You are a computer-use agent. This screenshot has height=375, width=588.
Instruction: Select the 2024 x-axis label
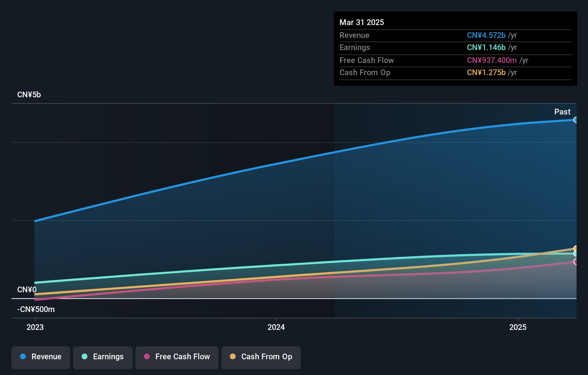(276, 327)
